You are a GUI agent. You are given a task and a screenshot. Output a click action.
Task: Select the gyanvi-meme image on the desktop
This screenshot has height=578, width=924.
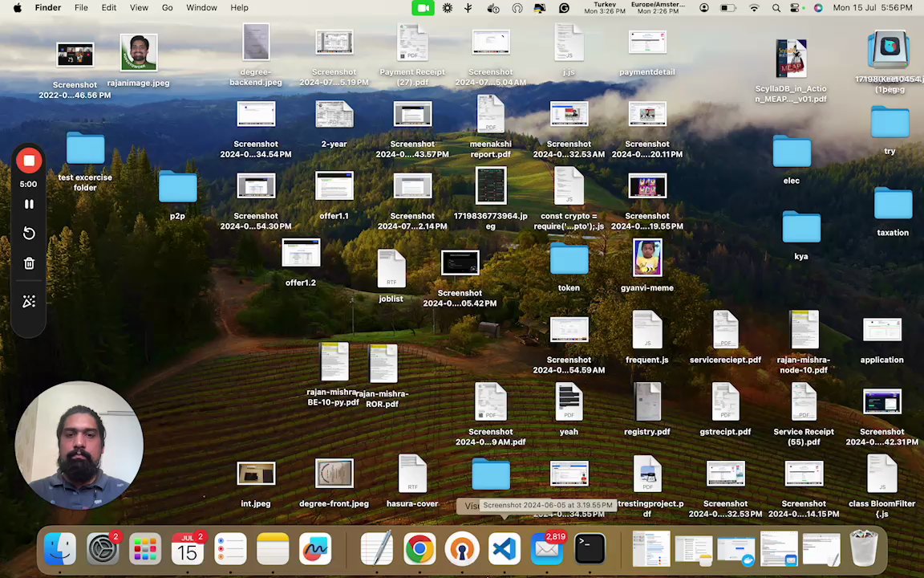647,258
